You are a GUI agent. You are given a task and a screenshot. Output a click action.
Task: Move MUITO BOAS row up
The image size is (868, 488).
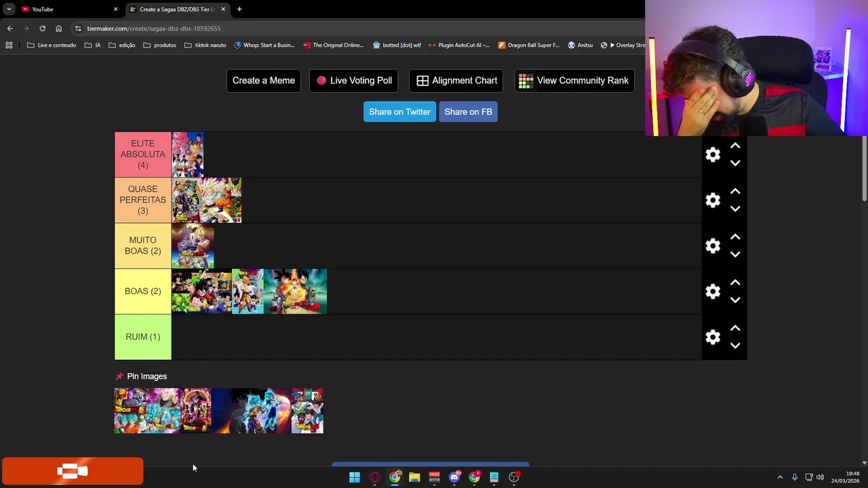pos(735,237)
